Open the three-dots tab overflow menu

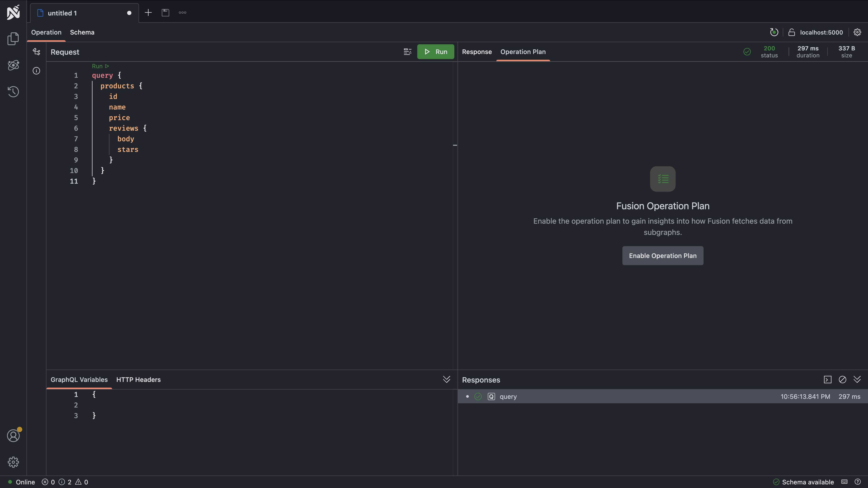pos(182,13)
